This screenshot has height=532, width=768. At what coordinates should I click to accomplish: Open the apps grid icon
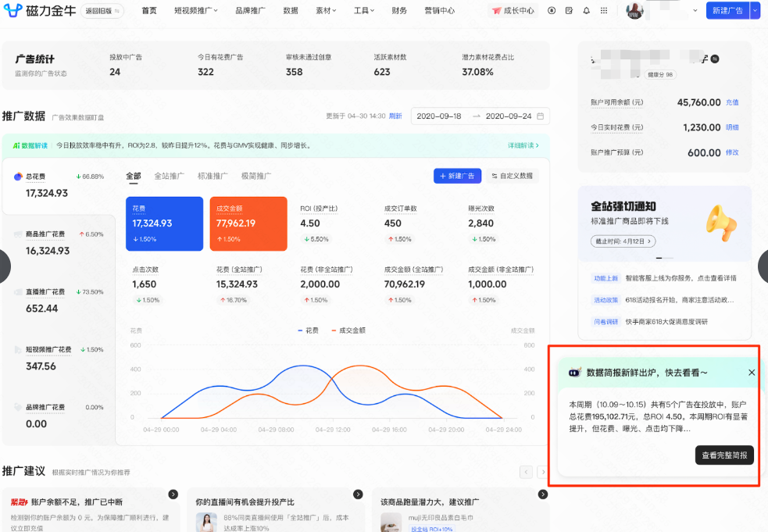pyautogui.click(x=604, y=10)
